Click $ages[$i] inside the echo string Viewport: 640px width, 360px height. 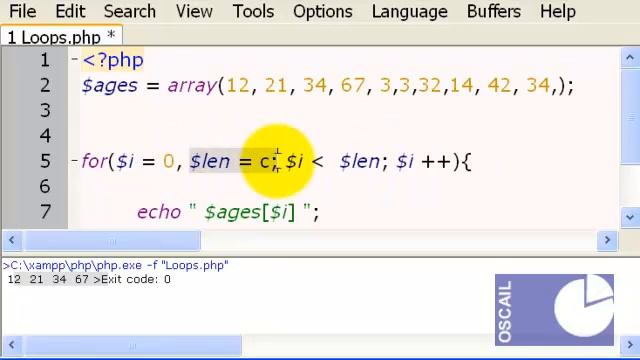coord(249,212)
